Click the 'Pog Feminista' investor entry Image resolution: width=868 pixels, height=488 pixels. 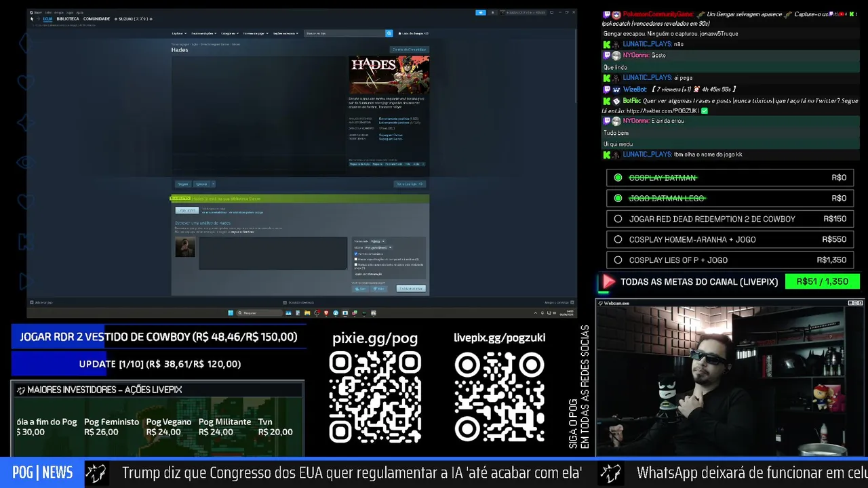111,427
